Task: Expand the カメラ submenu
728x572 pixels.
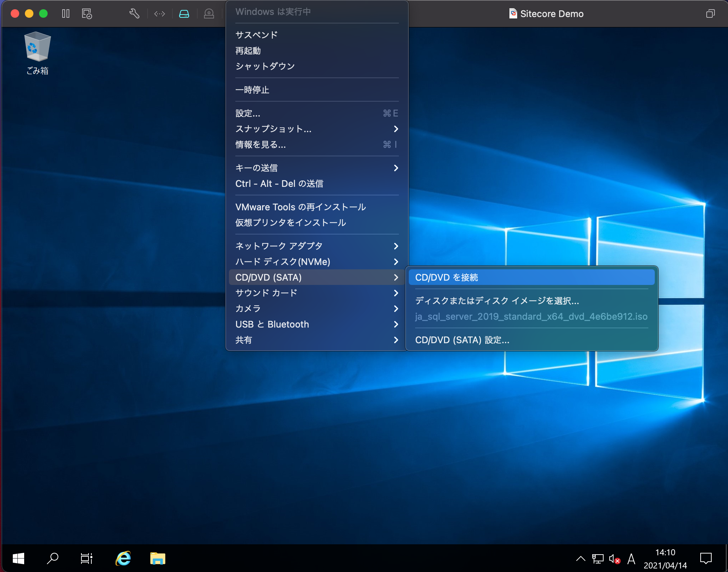Action: 317,308
